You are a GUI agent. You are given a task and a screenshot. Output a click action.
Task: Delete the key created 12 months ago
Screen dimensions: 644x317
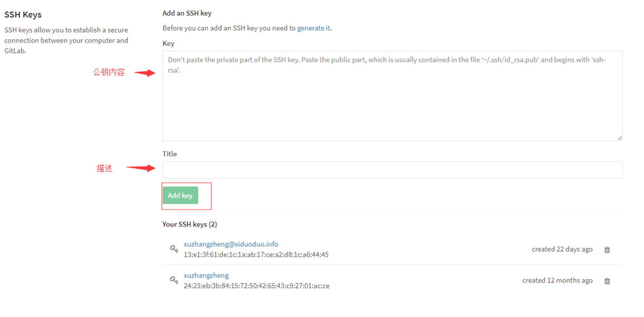607,281
